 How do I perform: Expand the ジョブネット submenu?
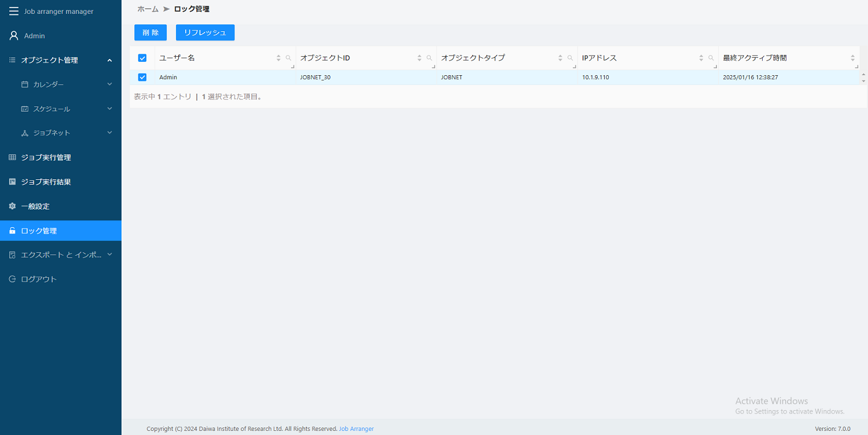pos(109,133)
